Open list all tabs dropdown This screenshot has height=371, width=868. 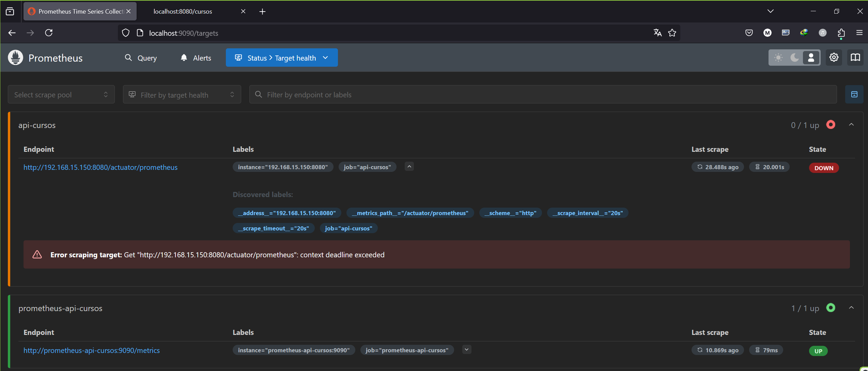click(x=771, y=11)
